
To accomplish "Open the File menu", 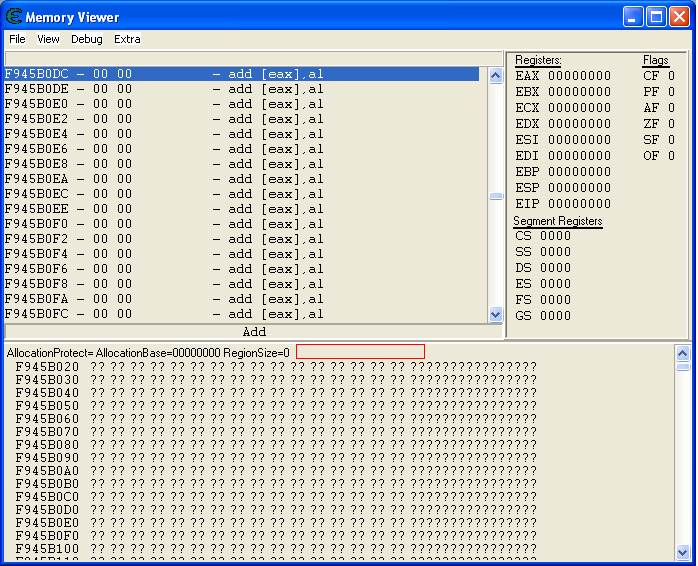I will [x=17, y=39].
